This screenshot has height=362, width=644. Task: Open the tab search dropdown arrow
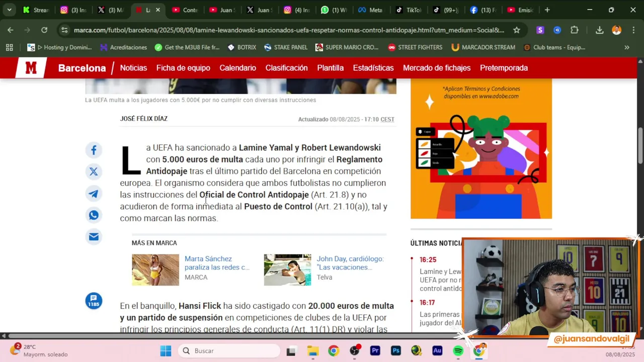point(9,10)
